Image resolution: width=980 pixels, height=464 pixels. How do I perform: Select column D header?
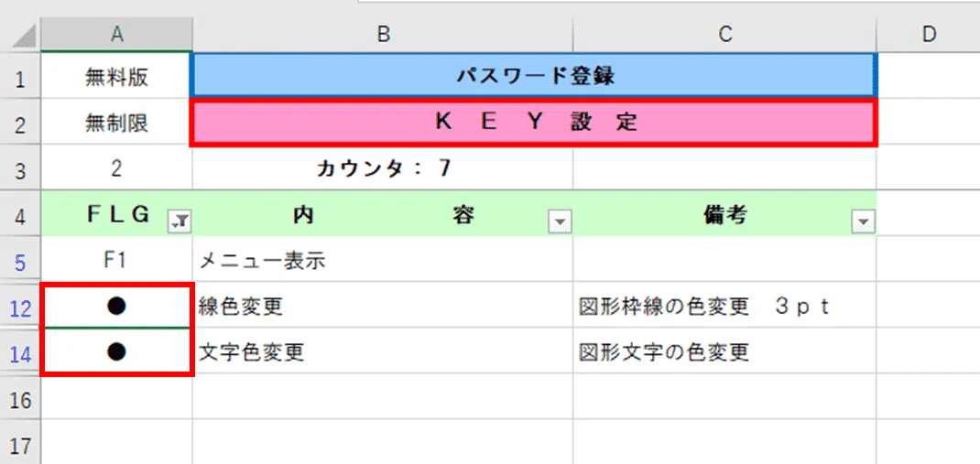click(929, 35)
